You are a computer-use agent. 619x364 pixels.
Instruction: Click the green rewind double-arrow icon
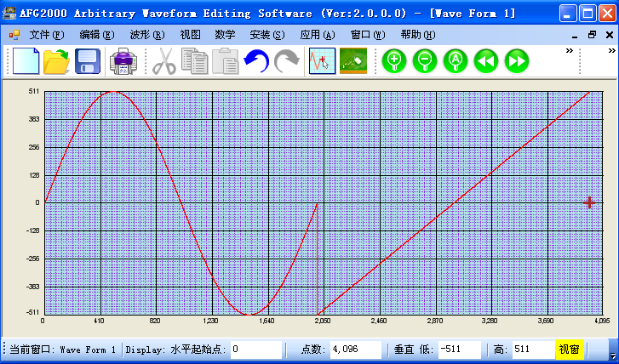(x=485, y=61)
